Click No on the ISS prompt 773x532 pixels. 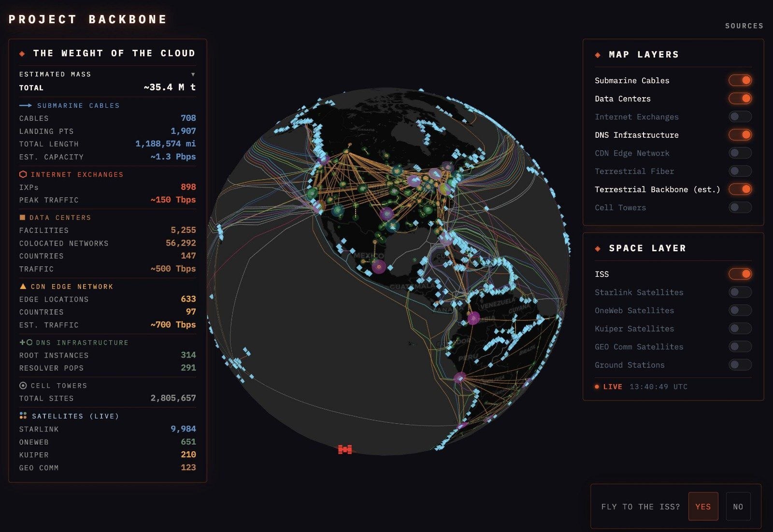[x=738, y=506]
